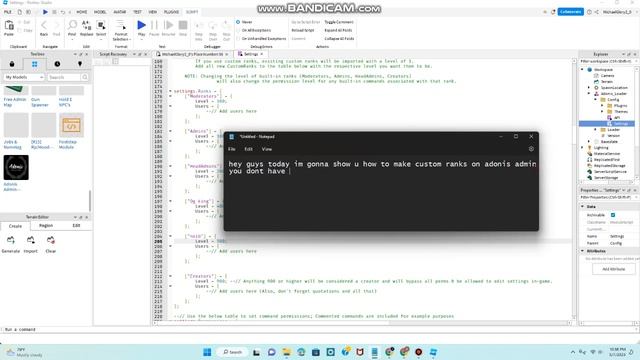The height and width of the screenshot is (360, 640).
Task: Select the Footstep Module thumbnail
Action: [71, 125]
